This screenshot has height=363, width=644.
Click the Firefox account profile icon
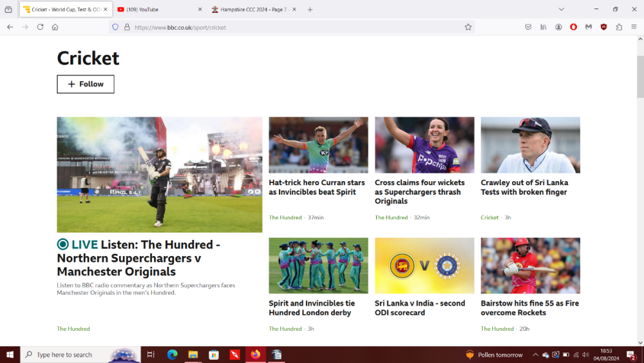coord(558,27)
